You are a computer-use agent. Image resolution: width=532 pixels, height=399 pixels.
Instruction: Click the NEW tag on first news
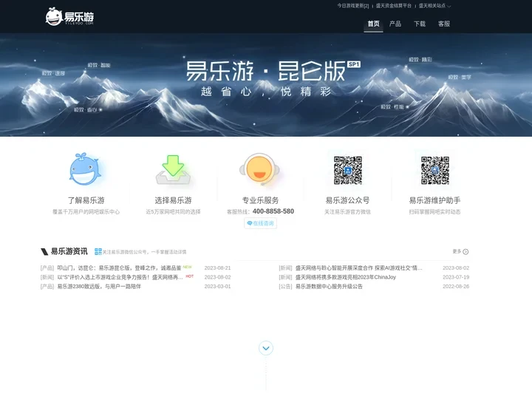click(187, 267)
